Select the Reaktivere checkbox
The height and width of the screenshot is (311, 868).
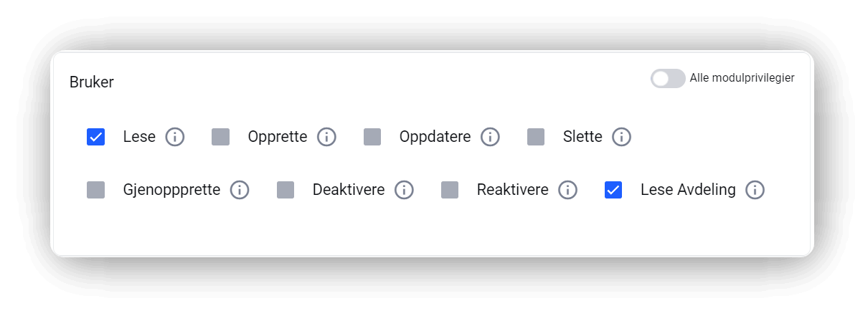click(x=450, y=190)
